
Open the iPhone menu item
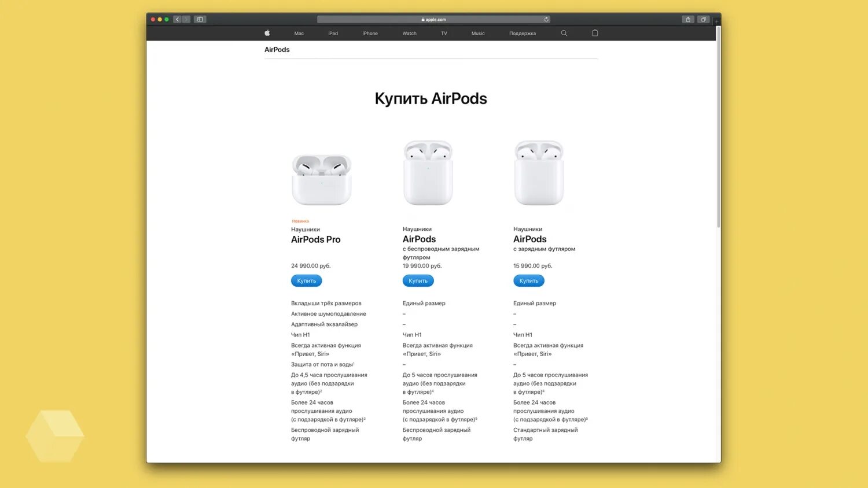(370, 34)
